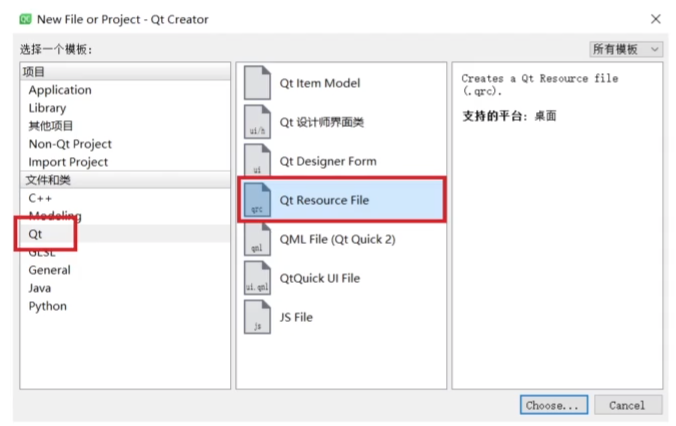676x426 pixels.
Task: Close the New File or Project dialog
Action: [655, 19]
